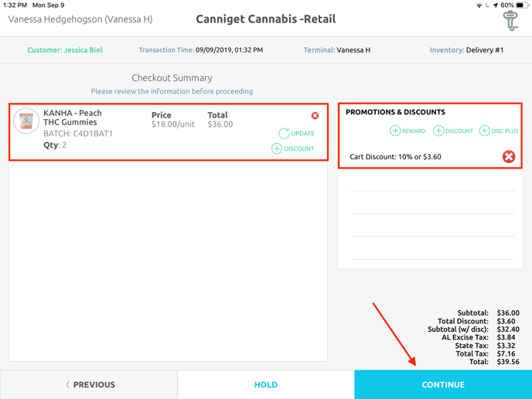Image resolution: width=532 pixels, height=399 pixels.
Task: Tap the Subtotal (w/ disc) $32.40 line
Action: 473,329
